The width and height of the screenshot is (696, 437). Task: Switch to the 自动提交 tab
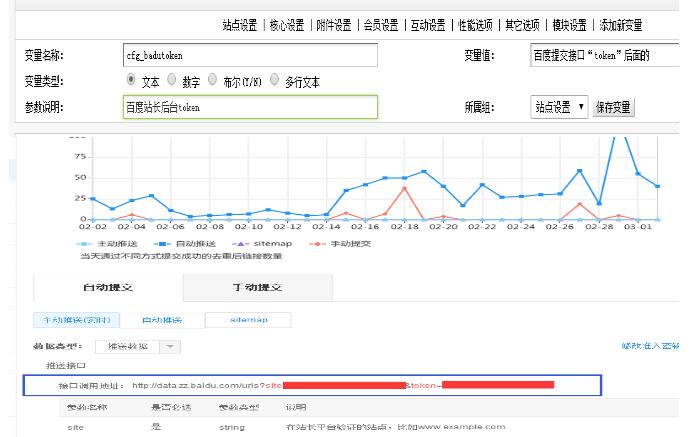pyautogui.click(x=108, y=287)
